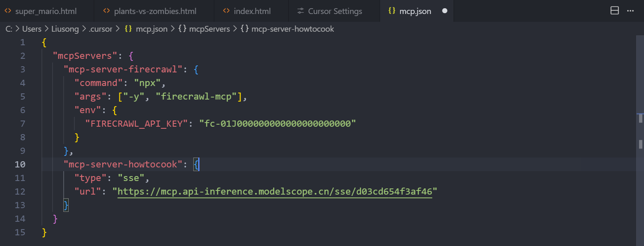Click the "FIRECRAWL_API_KEY" key
The height and width of the screenshot is (246, 644).
coord(137,123)
